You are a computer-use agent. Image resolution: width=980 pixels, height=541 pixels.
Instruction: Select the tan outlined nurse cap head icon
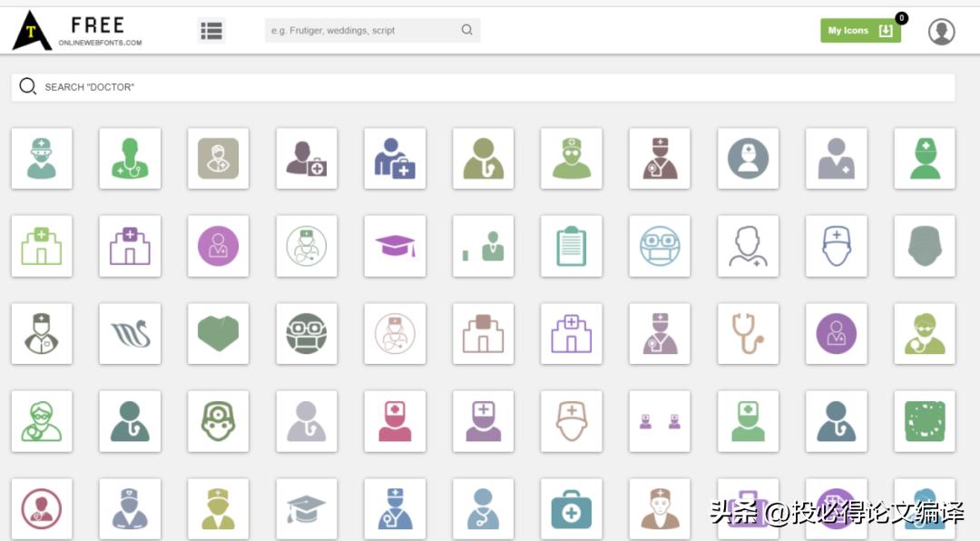(572, 421)
